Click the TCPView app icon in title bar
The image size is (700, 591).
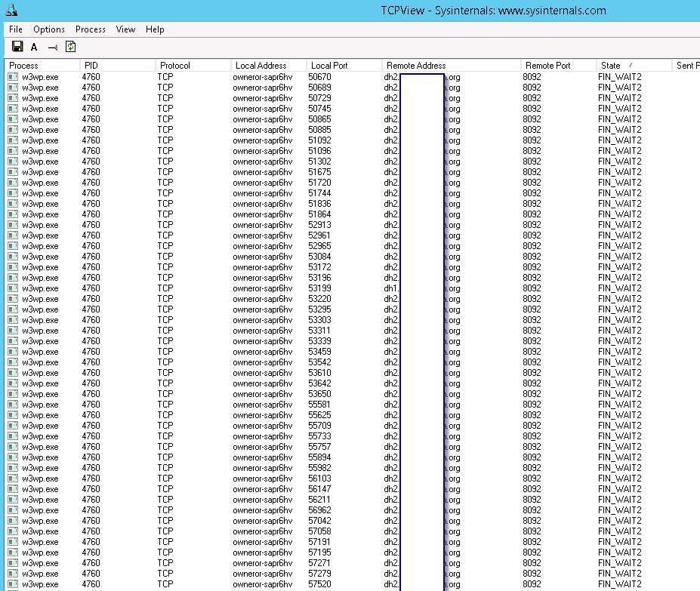11,10
